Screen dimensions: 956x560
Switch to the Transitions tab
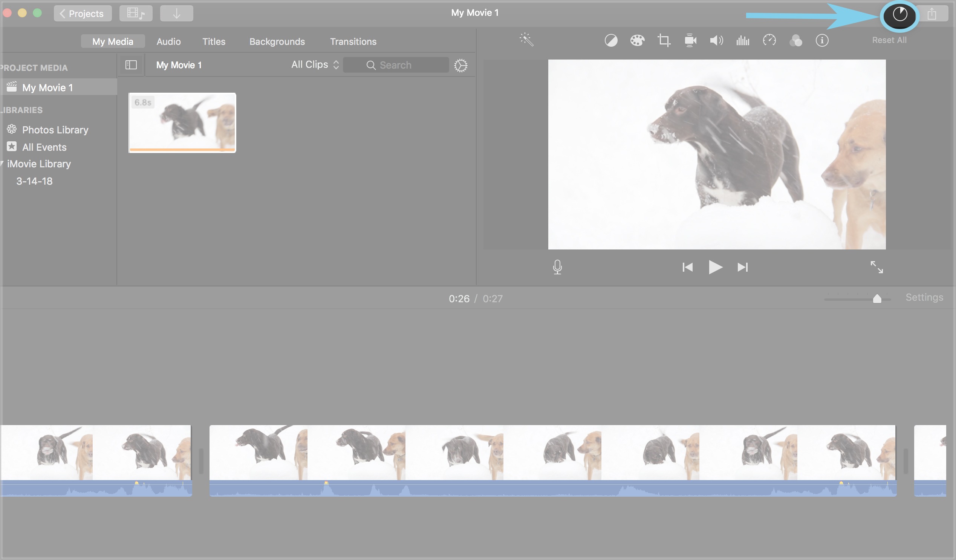point(353,41)
